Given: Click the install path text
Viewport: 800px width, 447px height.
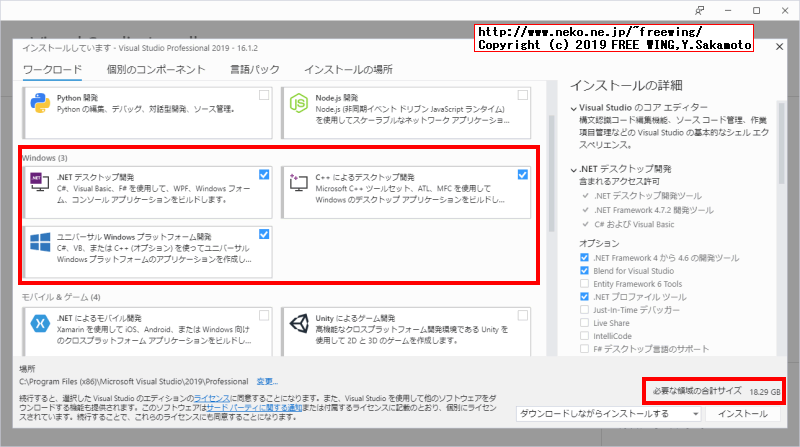Looking at the screenshot, I should (x=134, y=382).
